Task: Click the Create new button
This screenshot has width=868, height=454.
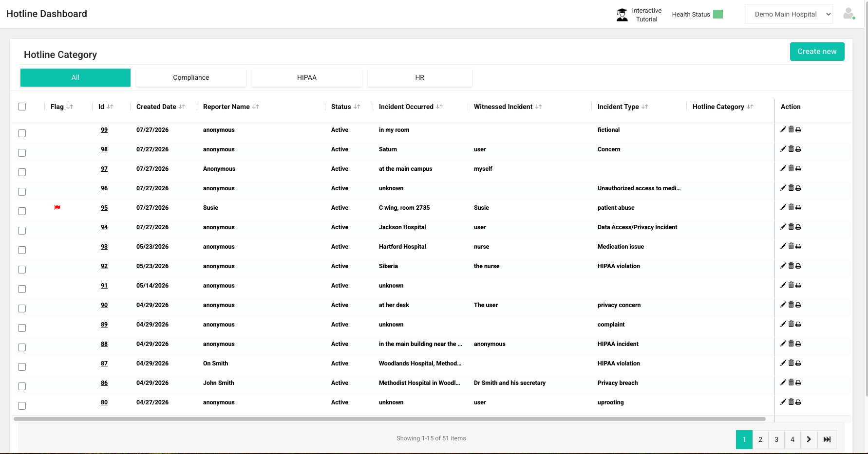Action: [x=817, y=52]
